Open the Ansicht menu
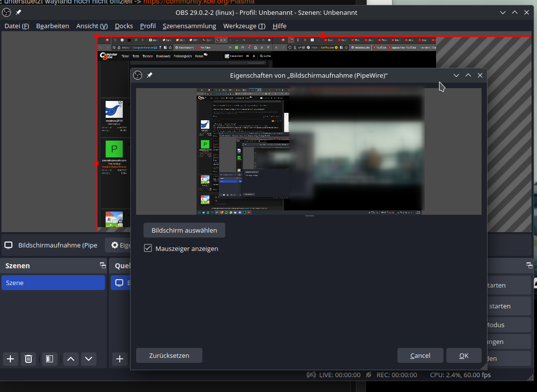The image size is (537, 392). pyautogui.click(x=92, y=26)
